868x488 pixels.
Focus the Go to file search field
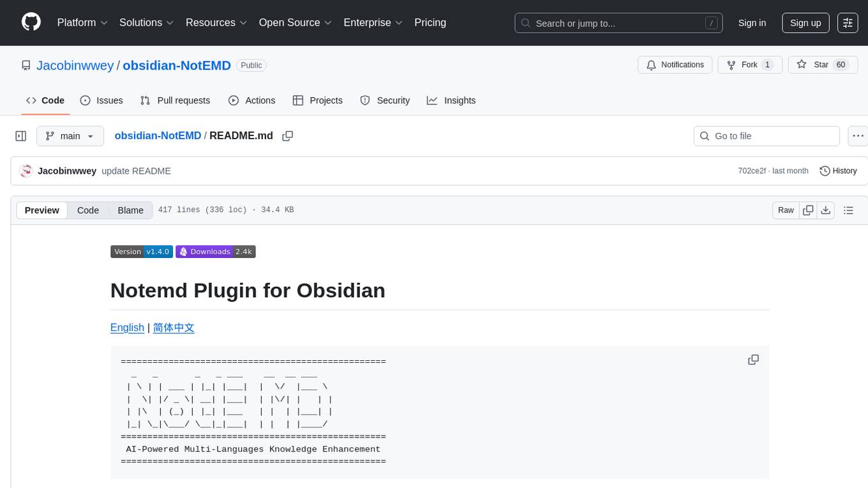pyautogui.click(x=767, y=136)
